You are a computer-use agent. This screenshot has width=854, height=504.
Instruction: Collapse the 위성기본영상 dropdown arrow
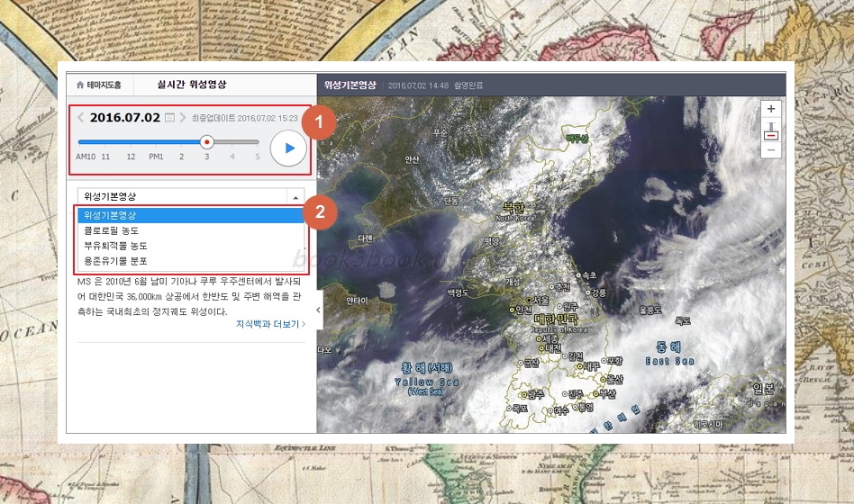(x=295, y=197)
